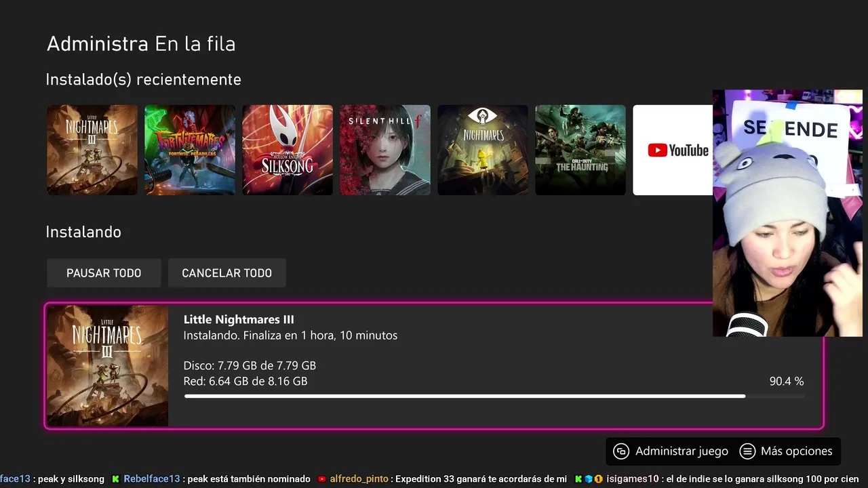Screen dimensions: 868x488
Task: Click the download progress bar
Action: 494,396
